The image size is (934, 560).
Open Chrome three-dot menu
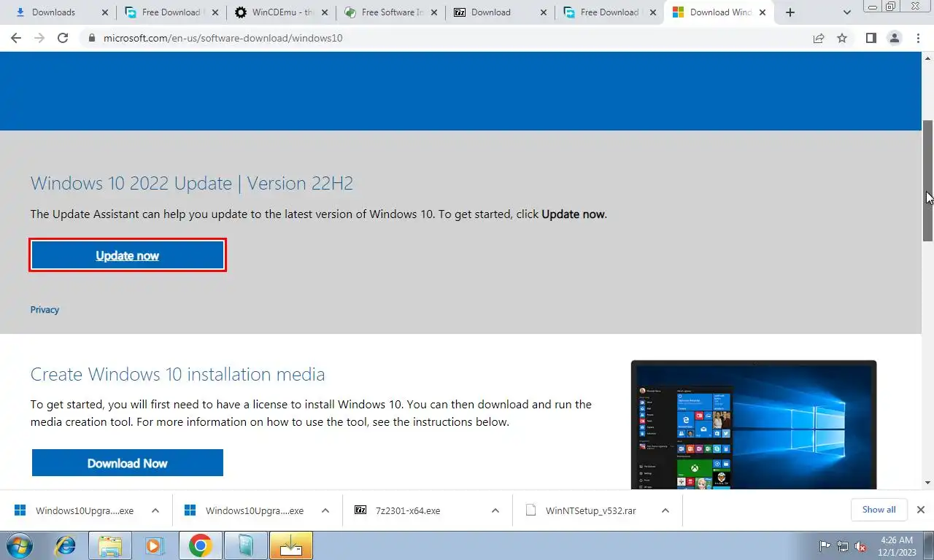coord(918,38)
